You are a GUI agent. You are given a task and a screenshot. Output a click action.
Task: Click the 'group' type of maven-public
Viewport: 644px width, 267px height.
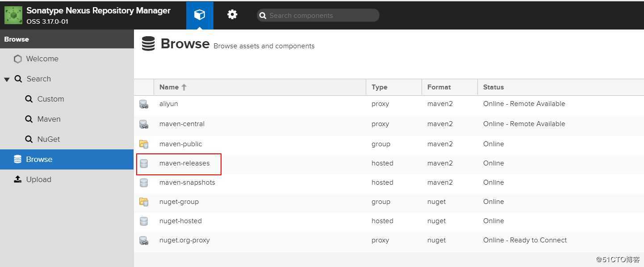[381, 144]
